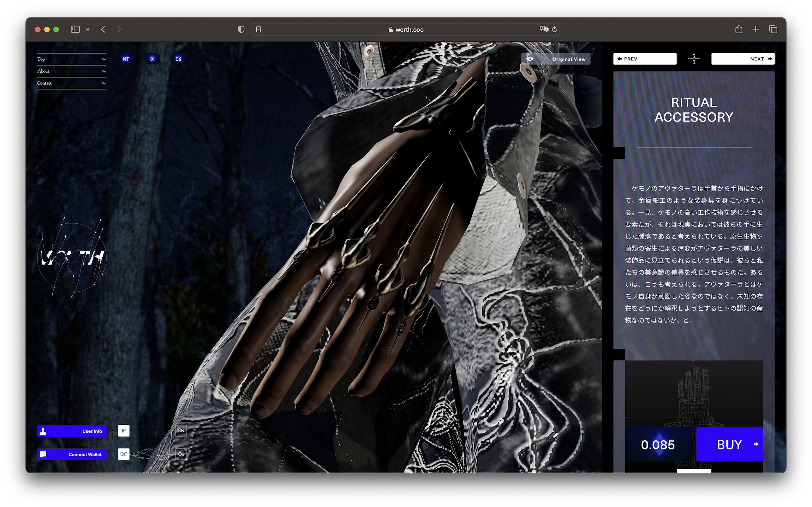Switch the toggle to On
Image resolution: width=812 pixels, height=507 pixels.
coord(181,454)
